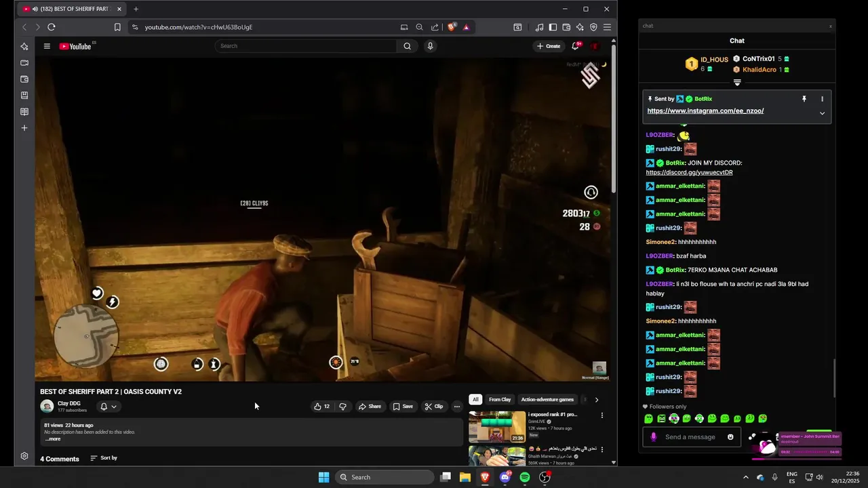The width and height of the screenshot is (868, 488).
Task: Click the YouTube search input field
Action: coord(307,46)
